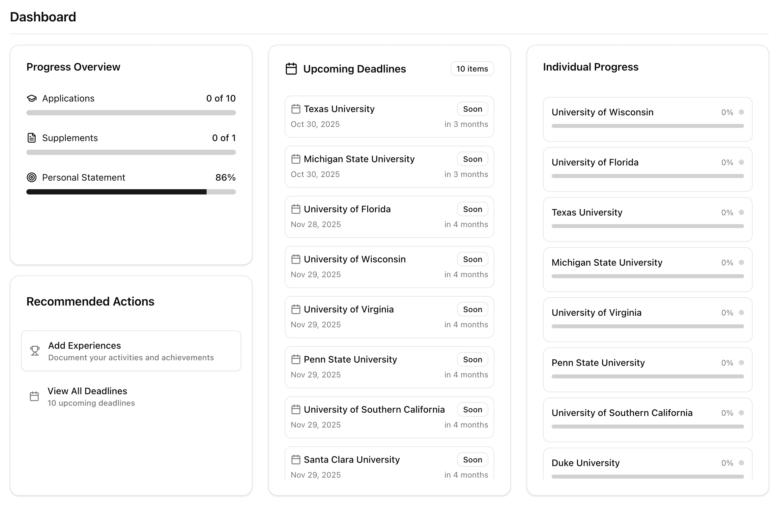Open the Add Experiences recommended action
This screenshot has width=777, height=532.
click(131, 351)
